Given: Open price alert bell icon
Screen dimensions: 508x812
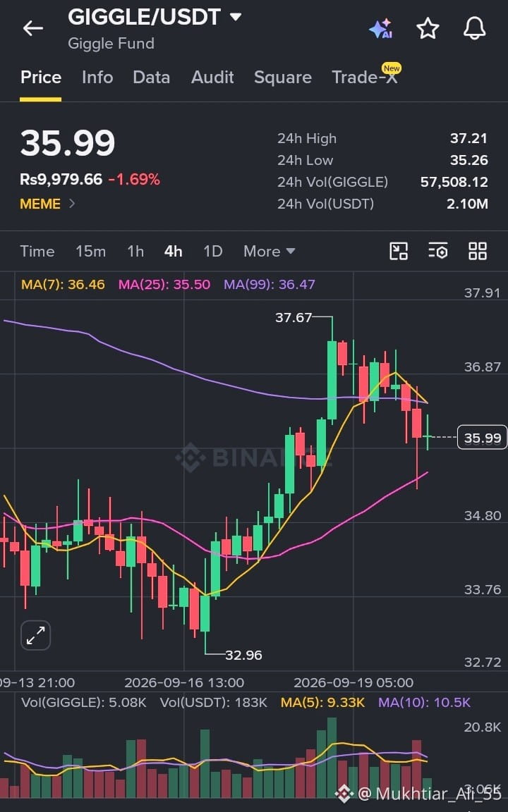Looking at the screenshot, I should 474,28.
